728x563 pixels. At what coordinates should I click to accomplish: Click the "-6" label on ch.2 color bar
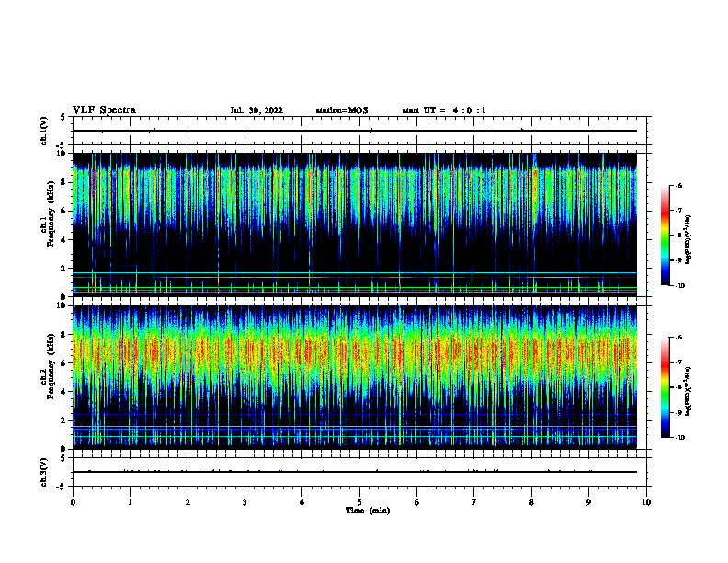pyautogui.click(x=679, y=338)
